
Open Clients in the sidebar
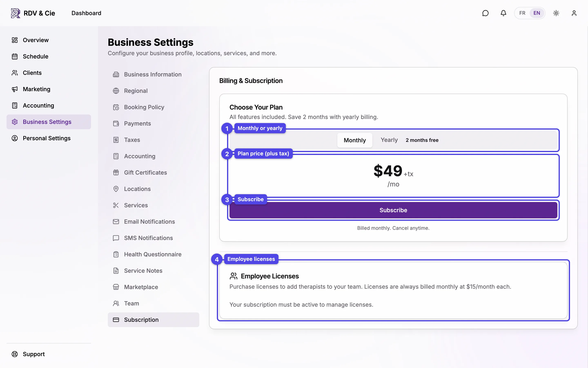49,73
